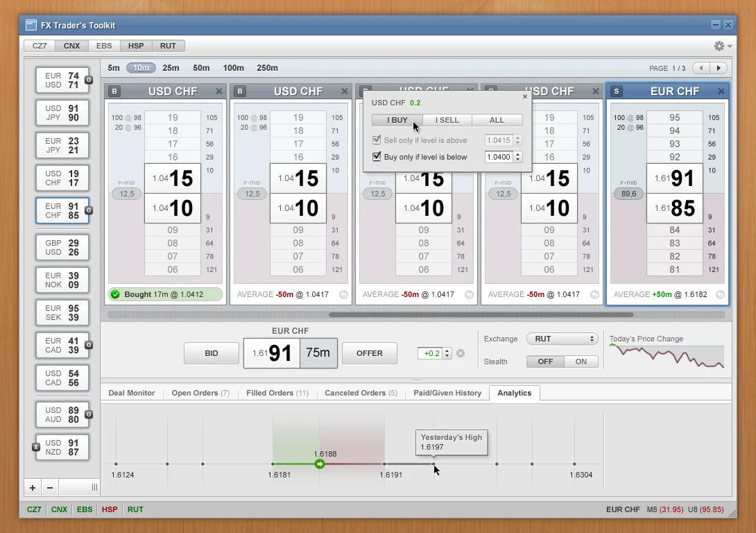Click the B badge on first USD CHF panel

tap(114, 91)
